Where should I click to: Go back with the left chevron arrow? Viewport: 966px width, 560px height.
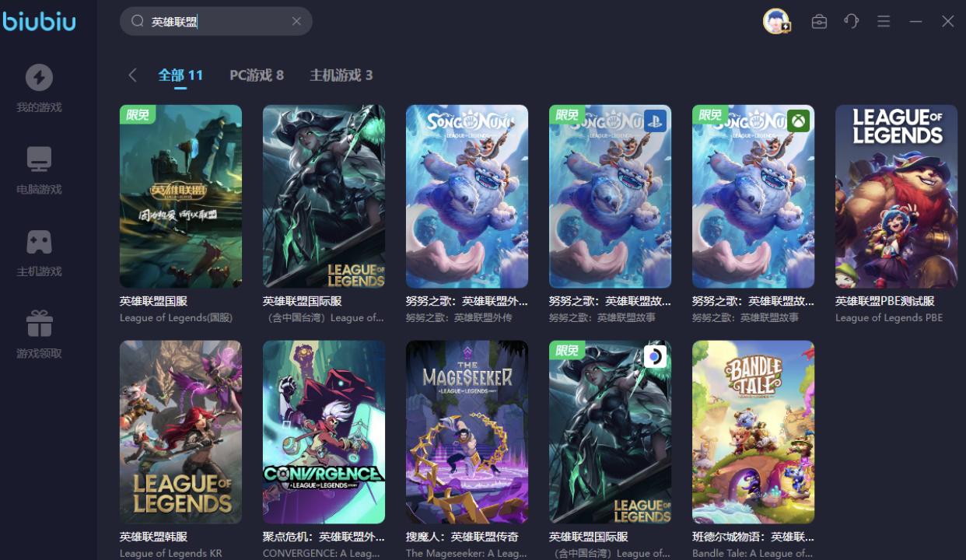132,75
